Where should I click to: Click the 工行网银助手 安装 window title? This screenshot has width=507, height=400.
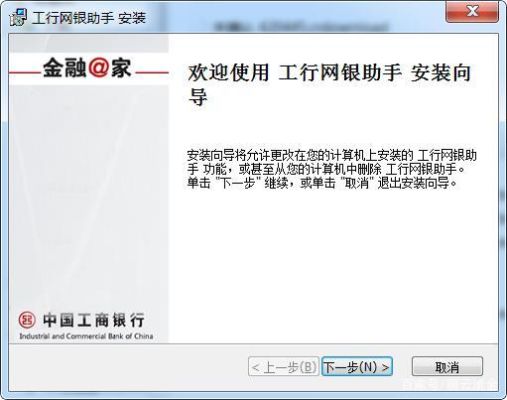coord(89,17)
